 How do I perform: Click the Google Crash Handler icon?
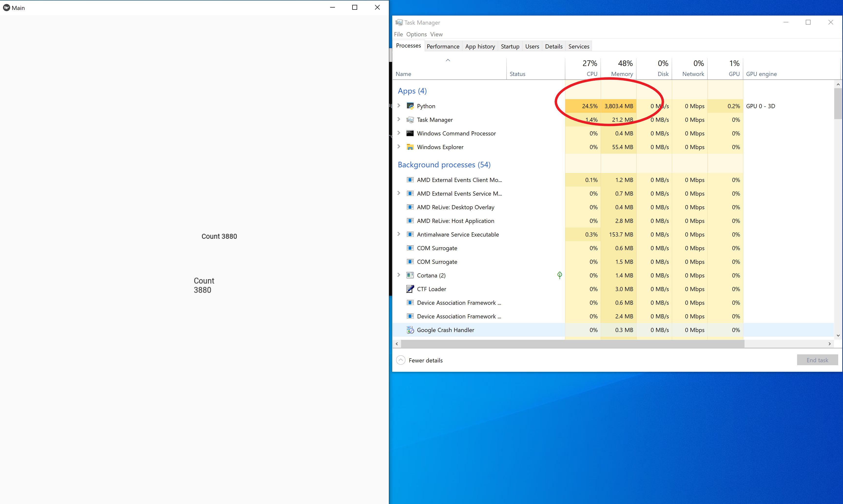pos(410,330)
